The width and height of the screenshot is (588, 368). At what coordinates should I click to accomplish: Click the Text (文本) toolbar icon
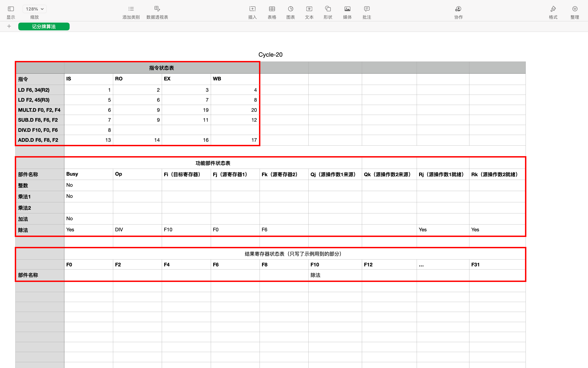(309, 9)
